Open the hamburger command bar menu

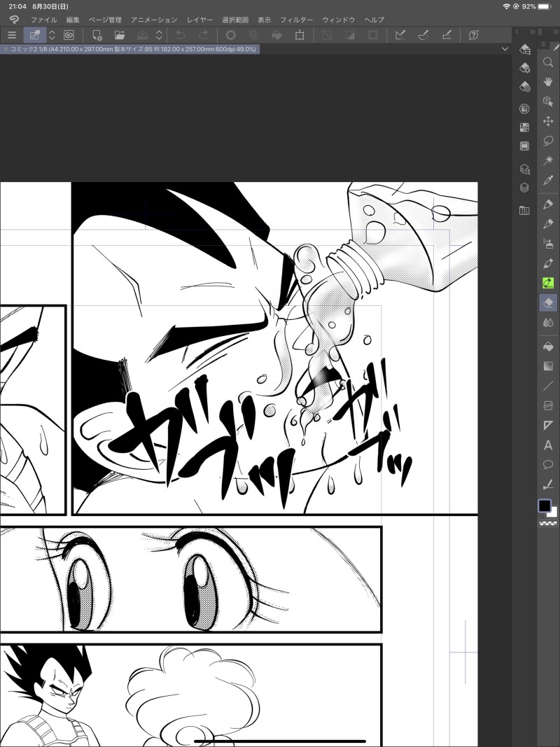tap(12, 35)
